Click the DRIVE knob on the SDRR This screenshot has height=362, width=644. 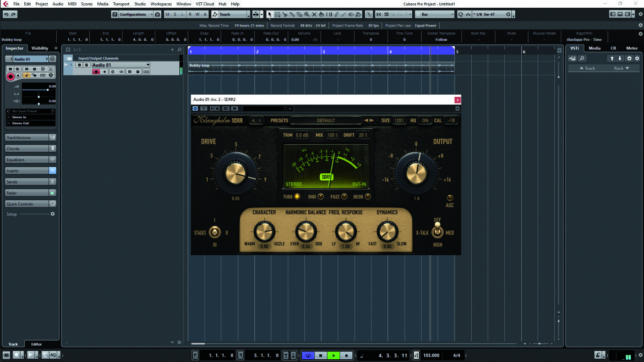(x=236, y=173)
